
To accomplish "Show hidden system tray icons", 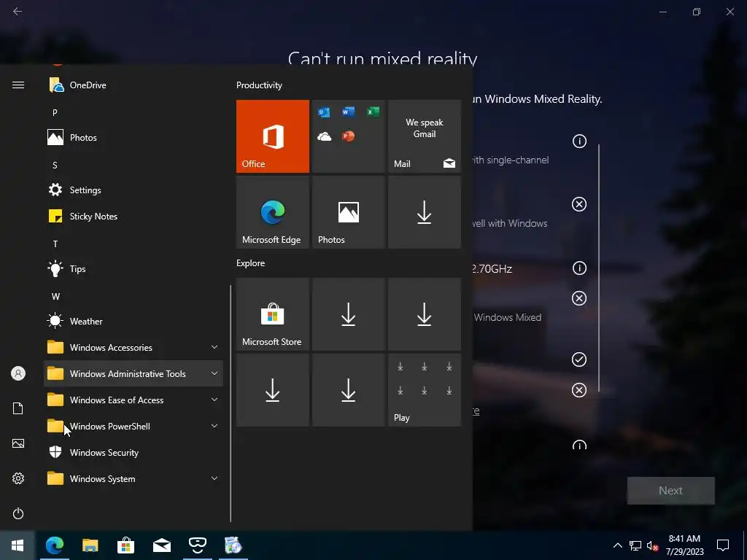I will pos(617,545).
